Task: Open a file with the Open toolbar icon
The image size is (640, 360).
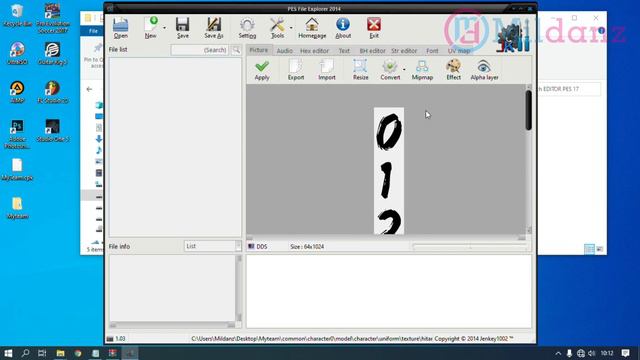Action: click(x=120, y=28)
